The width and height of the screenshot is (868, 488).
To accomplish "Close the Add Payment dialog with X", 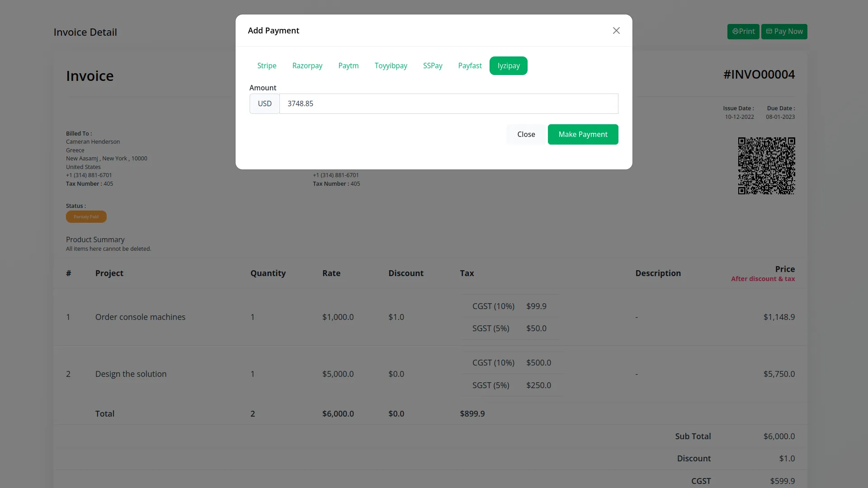I will (x=616, y=30).
